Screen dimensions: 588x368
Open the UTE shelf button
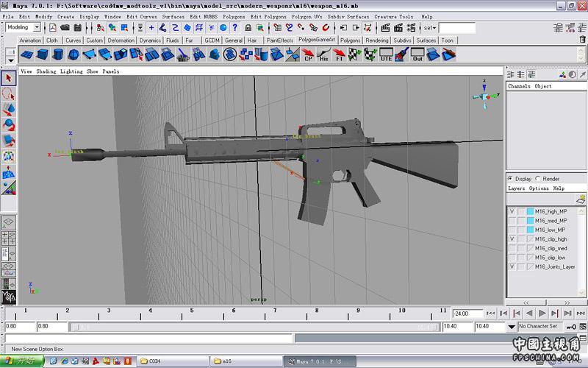point(387,54)
